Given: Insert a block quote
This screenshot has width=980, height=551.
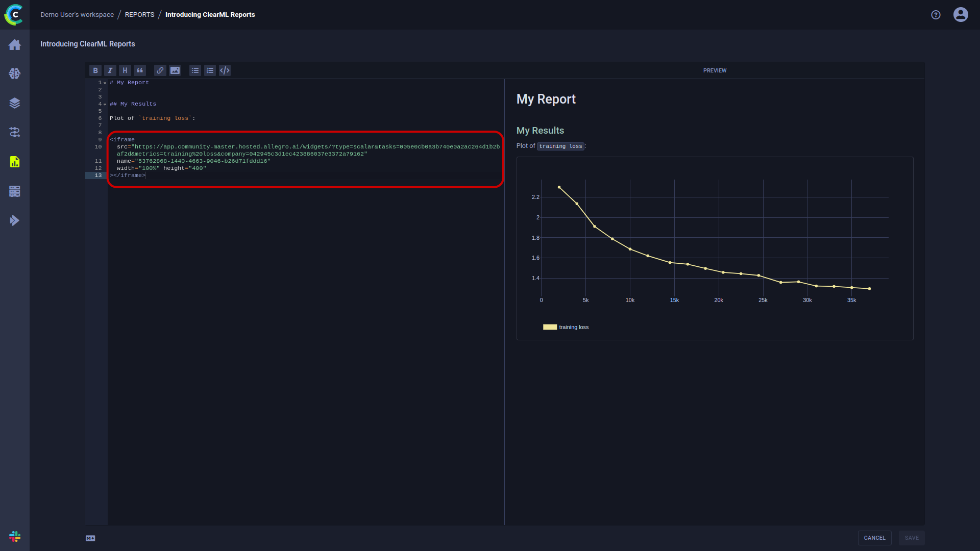Looking at the screenshot, I should [x=140, y=70].
